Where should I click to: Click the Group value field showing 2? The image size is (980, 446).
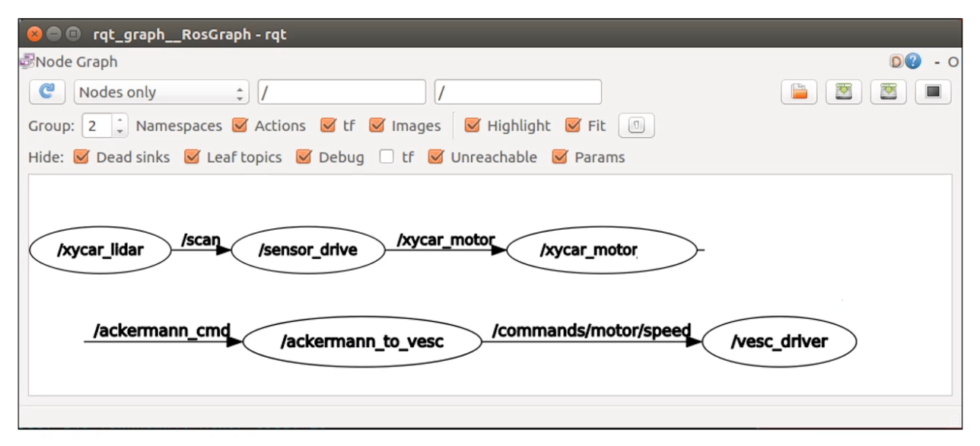pyautogui.click(x=97, y=126)
